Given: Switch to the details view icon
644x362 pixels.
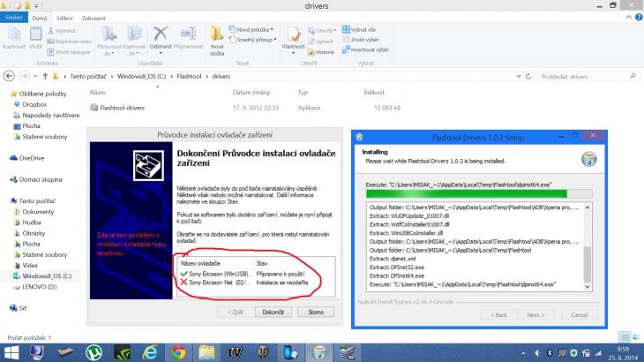Looking at the screenshot, I should [625, 337].
